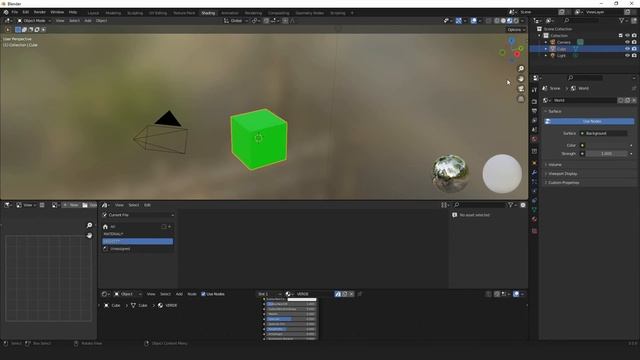Click the world Color swatch field
This screenshot has width=640, height=360.
(x=607, y=145)
